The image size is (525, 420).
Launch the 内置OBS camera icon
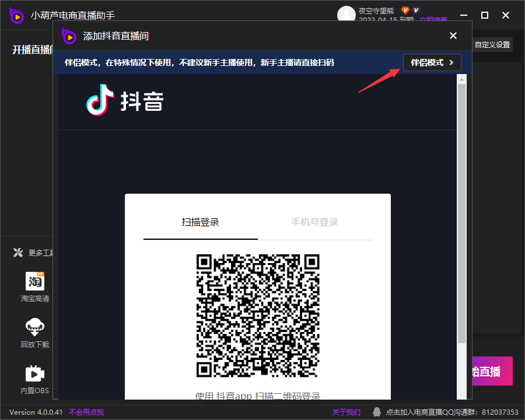coord(35,373)
